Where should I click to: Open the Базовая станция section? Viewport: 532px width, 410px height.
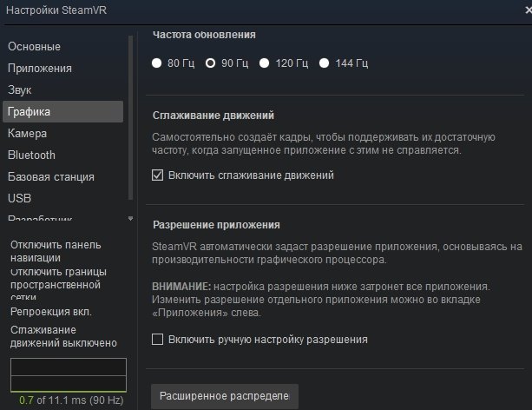(x=50, y=176)
